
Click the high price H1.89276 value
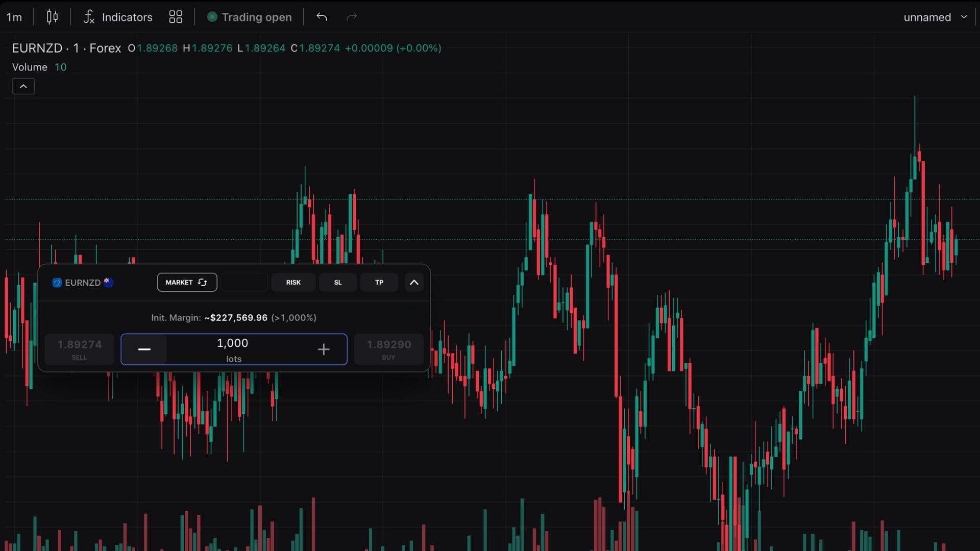[x=208, y=48]
